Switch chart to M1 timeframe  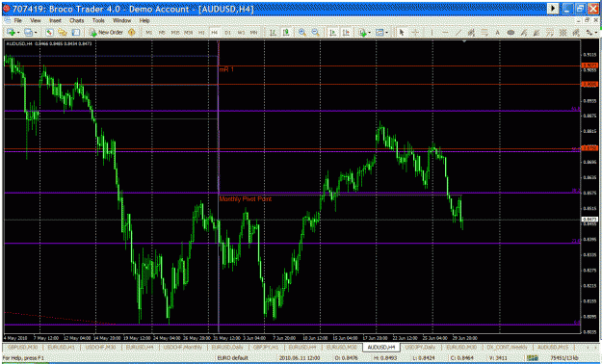149,33
